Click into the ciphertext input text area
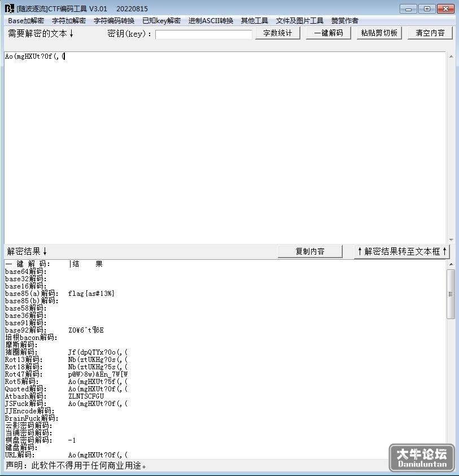Viewport: 459px width, 476px height. (x=225, y=147)
